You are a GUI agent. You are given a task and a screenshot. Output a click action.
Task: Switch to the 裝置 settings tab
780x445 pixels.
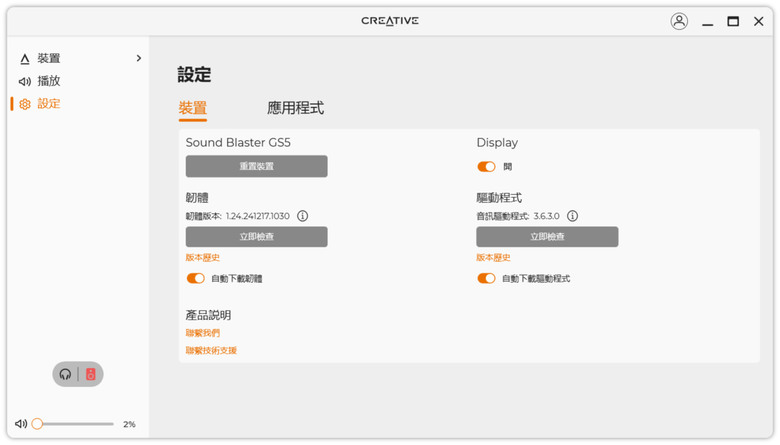point(193,108)
